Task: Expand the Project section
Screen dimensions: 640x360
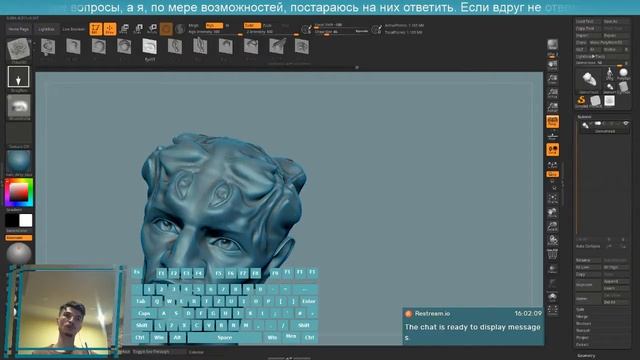Action: (x=582, y=338)
